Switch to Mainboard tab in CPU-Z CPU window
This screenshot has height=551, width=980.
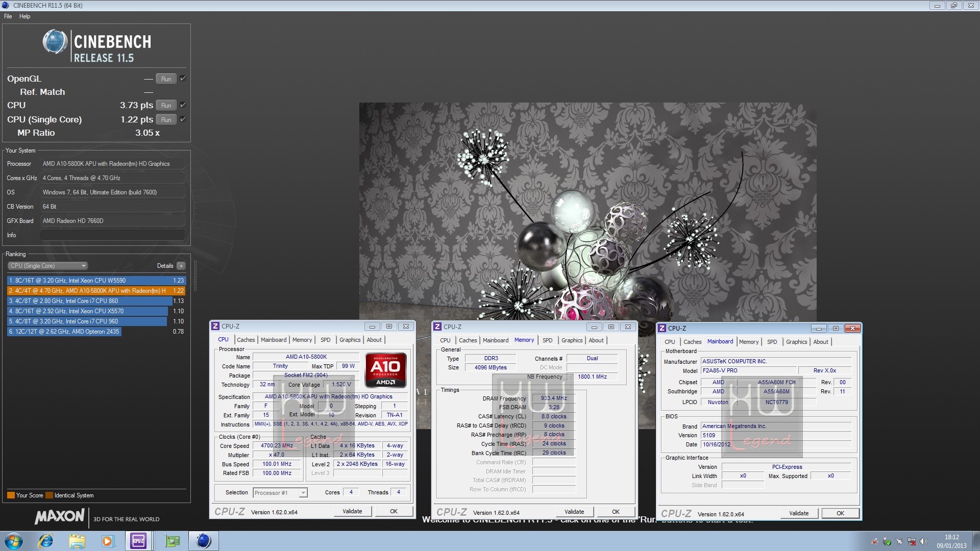274,340
